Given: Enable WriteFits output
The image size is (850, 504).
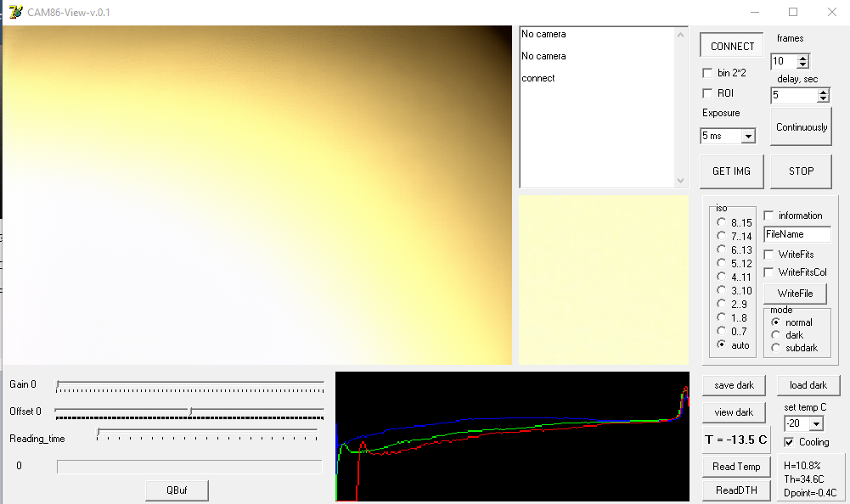Looking at the screenshot, I should 769,255.
